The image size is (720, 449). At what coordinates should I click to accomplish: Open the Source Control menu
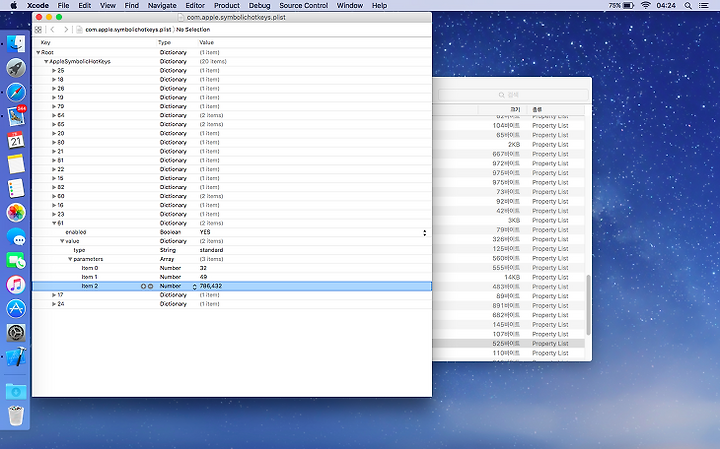(x=304, y=6)
